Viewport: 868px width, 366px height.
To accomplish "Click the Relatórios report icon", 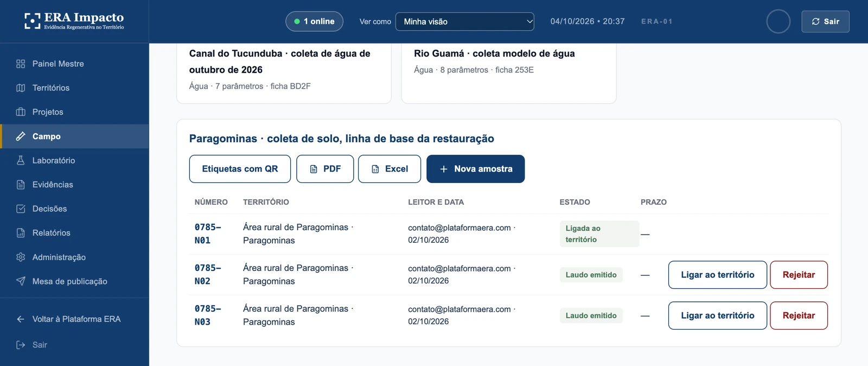I will click(21, 233).
